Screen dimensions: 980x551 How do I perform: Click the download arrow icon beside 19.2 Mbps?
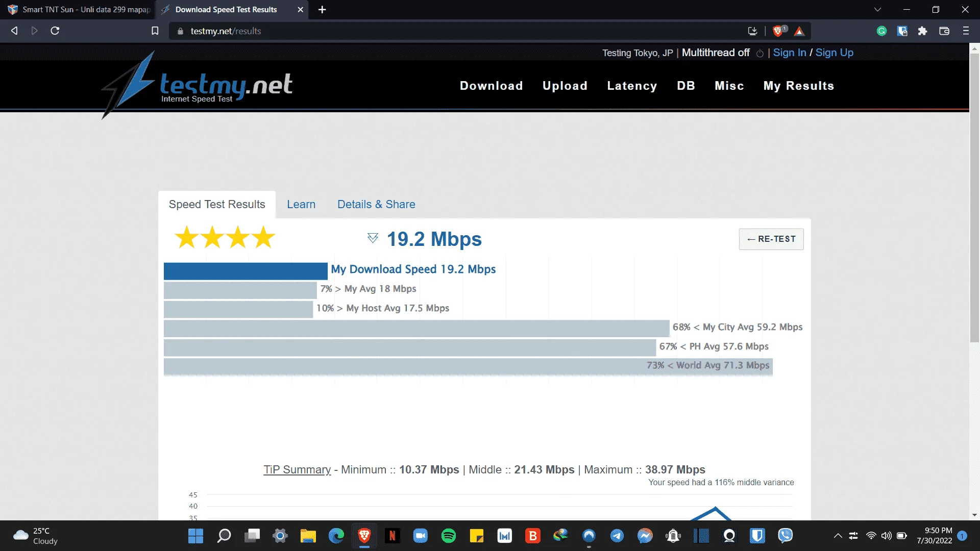373,238
